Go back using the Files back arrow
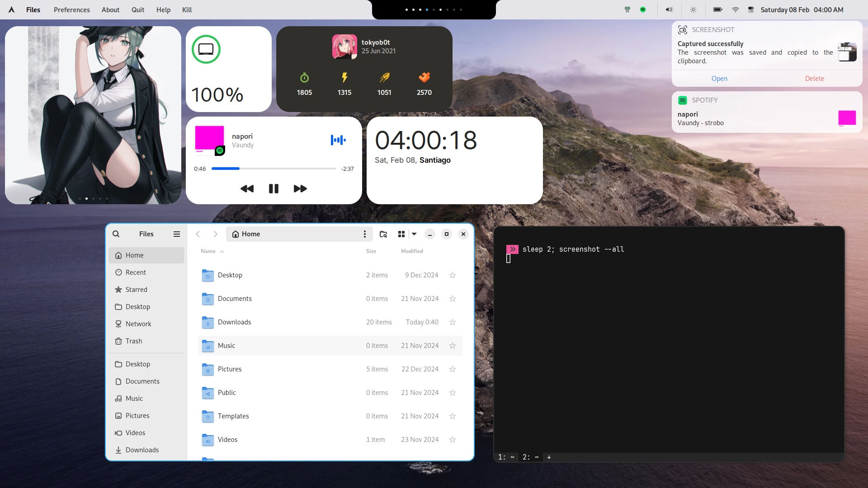The height and width of the screenshot is (488, 868). 198,234
